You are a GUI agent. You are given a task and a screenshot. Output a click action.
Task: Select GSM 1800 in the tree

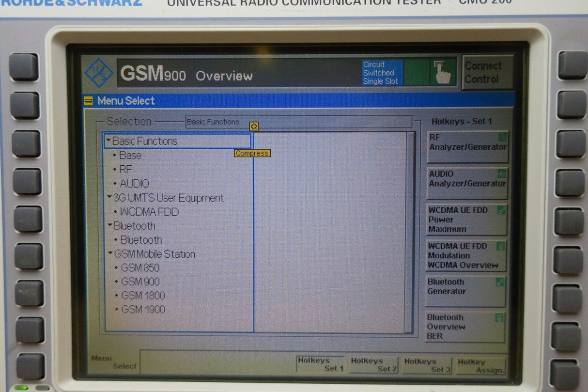coord(143,296)
